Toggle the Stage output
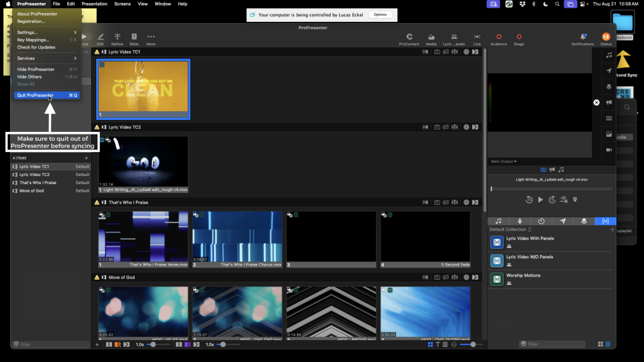Screen dimensions: 644x362 (x=519, y=40)
